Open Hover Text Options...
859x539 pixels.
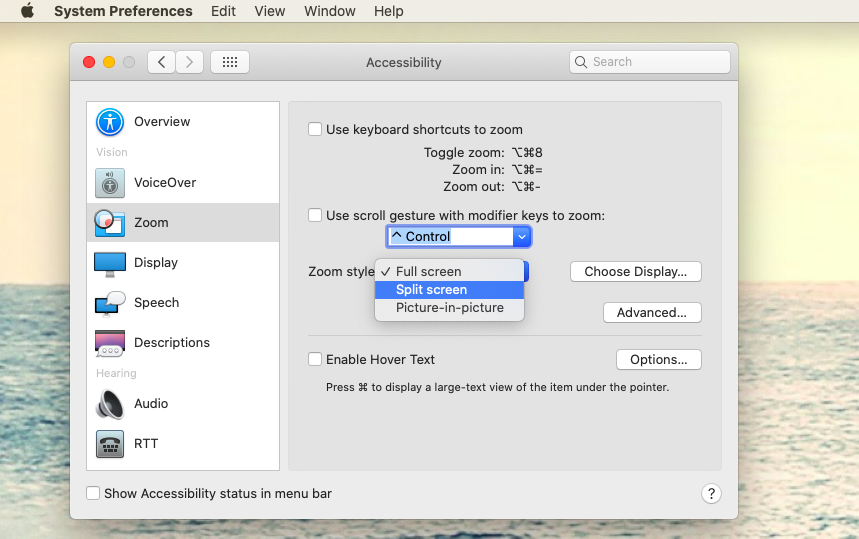click(x=658, y=360)
